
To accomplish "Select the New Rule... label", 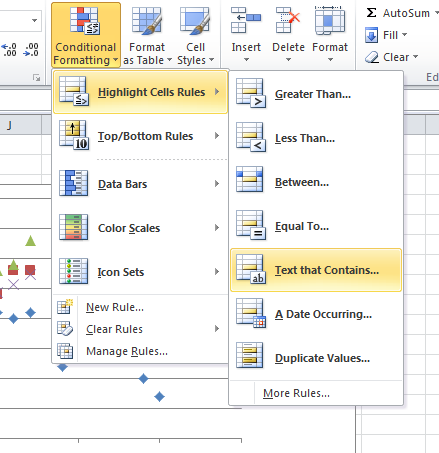I will [x=115, y=307].
